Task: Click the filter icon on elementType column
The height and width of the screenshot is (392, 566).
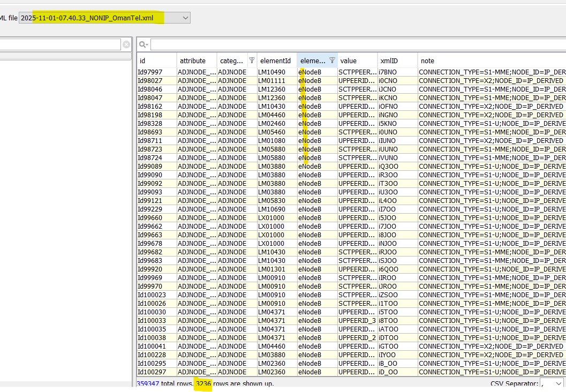Action: click(x=332, y=61)
